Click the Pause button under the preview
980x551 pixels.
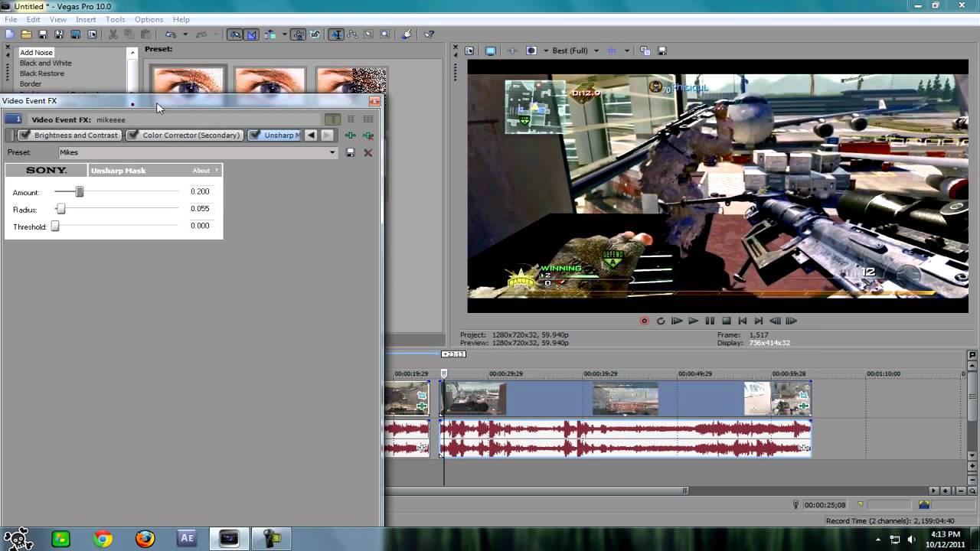pos(710,321)
